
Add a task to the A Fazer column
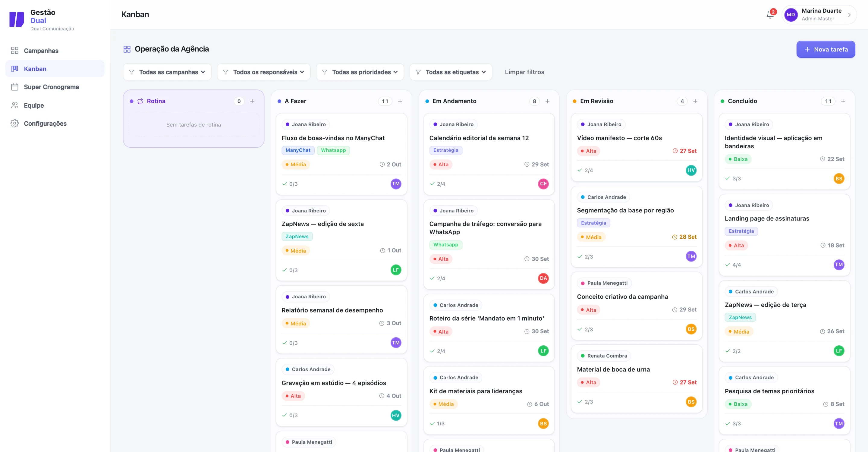click(400, 101)
